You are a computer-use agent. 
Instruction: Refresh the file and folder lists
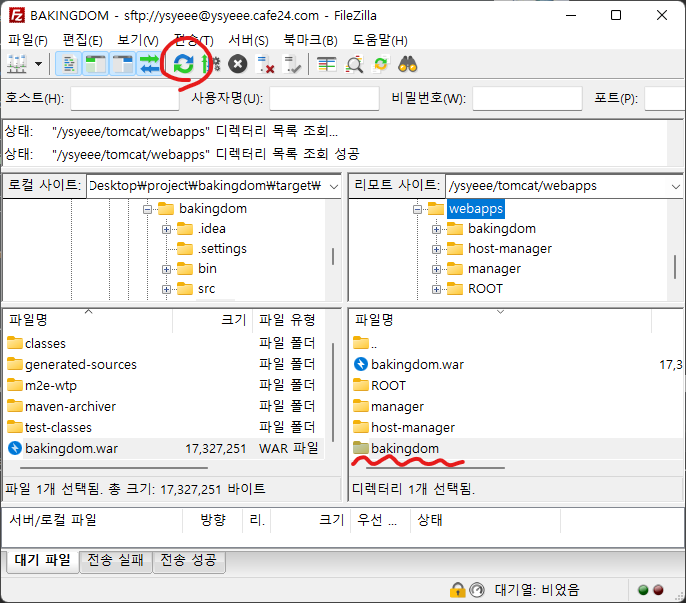coord(183,64)
